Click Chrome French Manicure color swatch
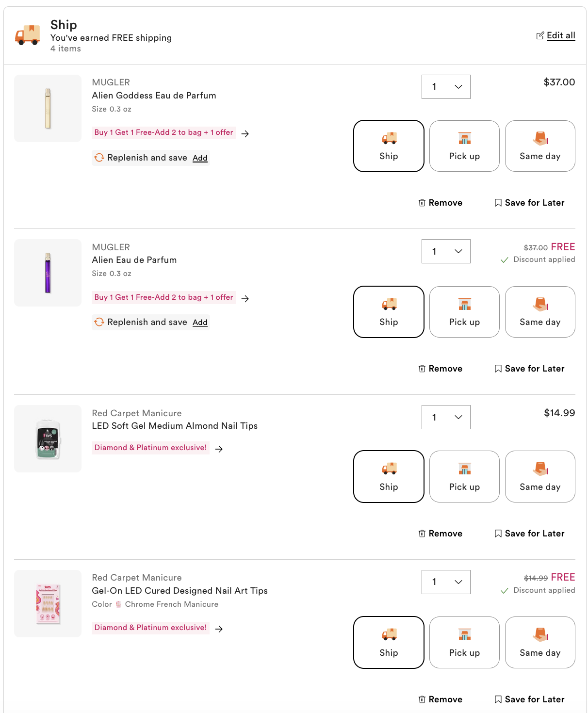 pyautogui.click(x=118, y=604)
